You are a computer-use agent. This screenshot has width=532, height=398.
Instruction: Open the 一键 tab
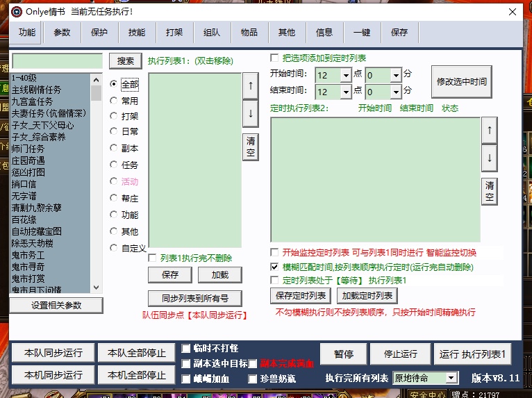pos(362,33)
